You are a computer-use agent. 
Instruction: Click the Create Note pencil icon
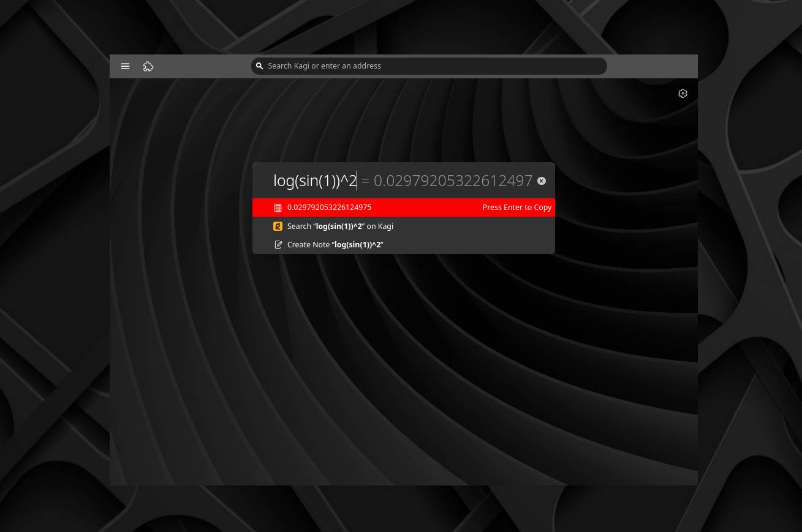(x=278, y=245)
